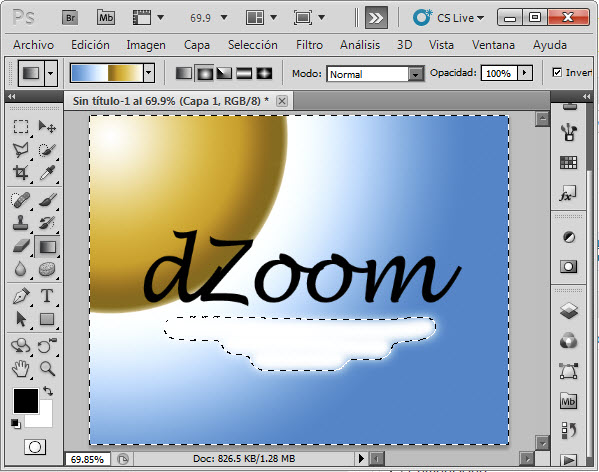Select the Zoom magnifier tool
Viewport: 599px width, 472px height.
(x=47, y=369)
